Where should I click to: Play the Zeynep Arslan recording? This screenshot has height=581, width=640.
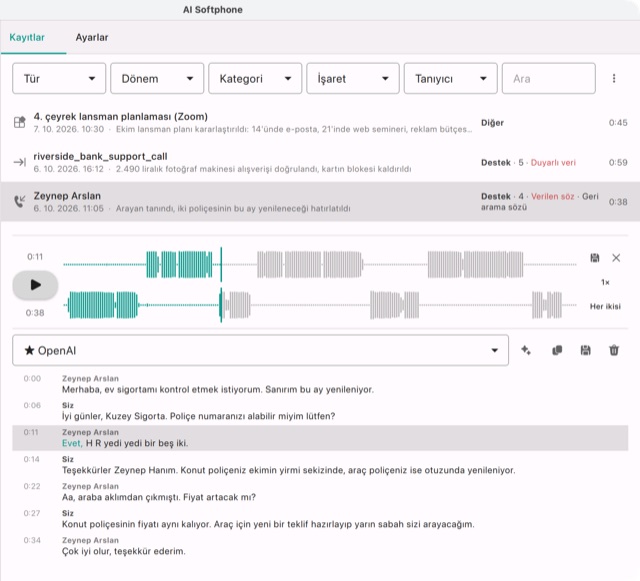pyautogui.click(x=35, y=285)
